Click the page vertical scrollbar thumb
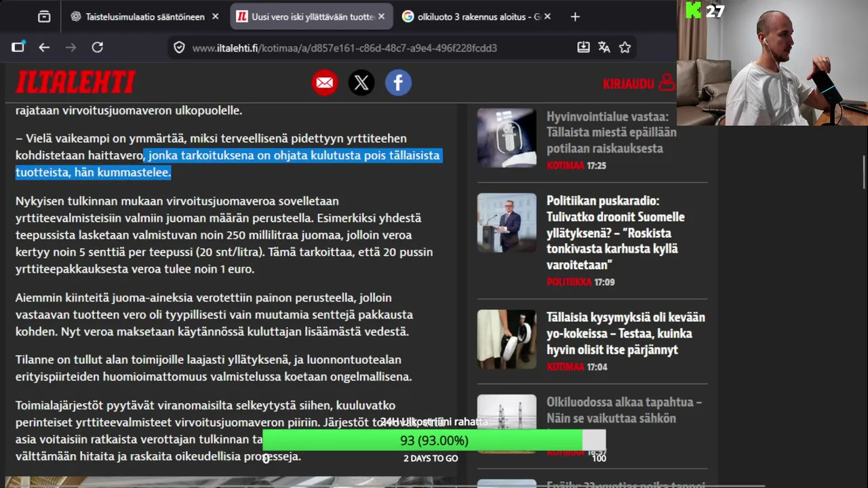The width and height of the screenshot is (868, 488). tap(864, 172)
